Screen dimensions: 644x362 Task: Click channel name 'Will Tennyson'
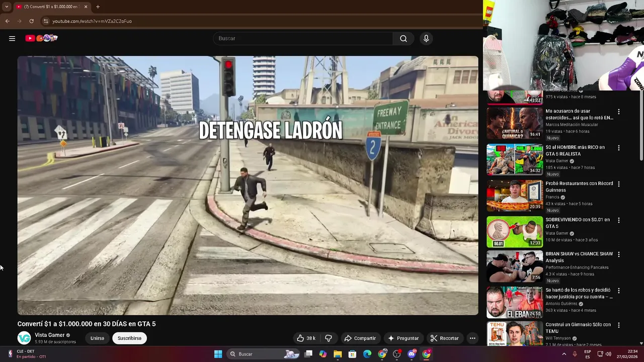coord(558,338)
